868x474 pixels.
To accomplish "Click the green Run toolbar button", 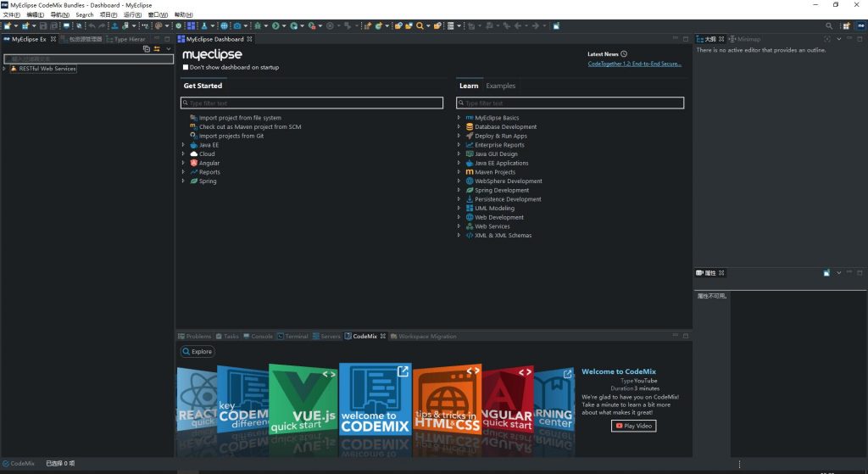I will [276, 26].
